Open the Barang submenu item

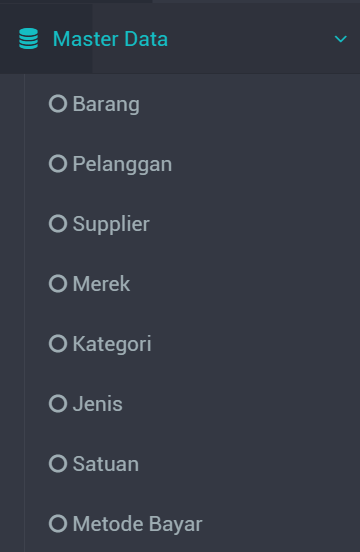click(x=106, y=104)
